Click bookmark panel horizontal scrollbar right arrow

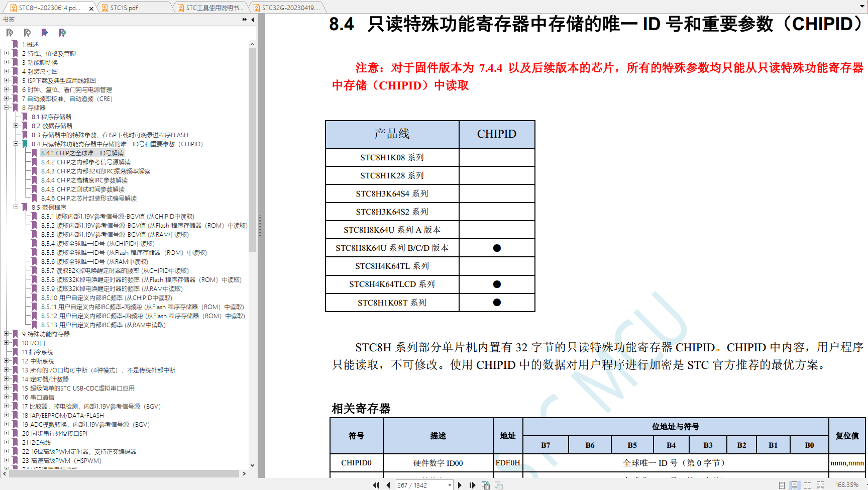[244, 473]
